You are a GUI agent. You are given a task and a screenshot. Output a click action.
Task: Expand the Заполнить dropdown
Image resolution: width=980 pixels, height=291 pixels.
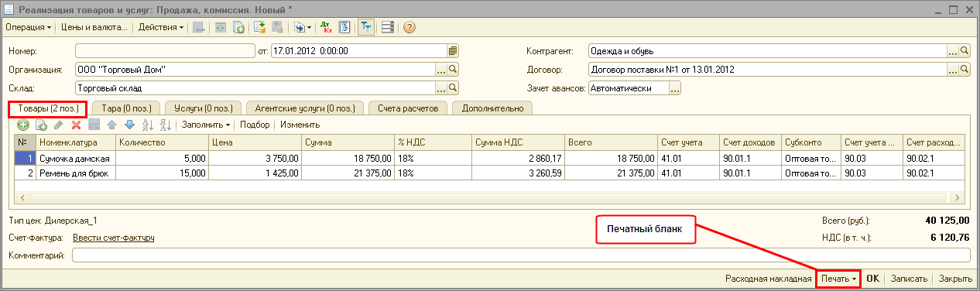(206, 125)
